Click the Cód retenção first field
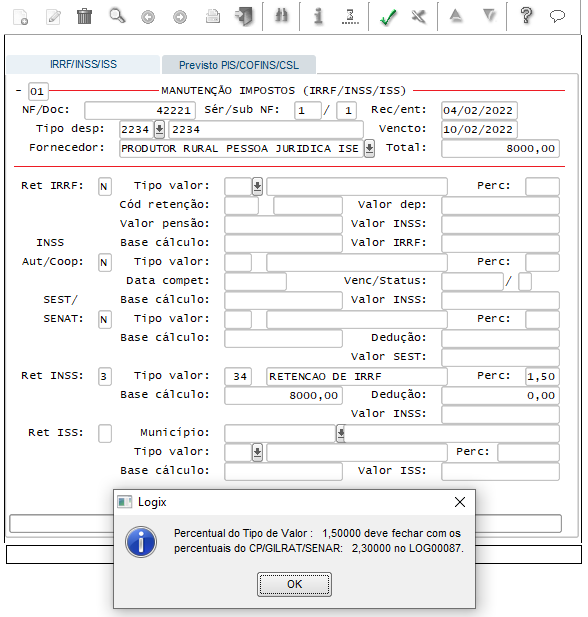 coord(241,205)
